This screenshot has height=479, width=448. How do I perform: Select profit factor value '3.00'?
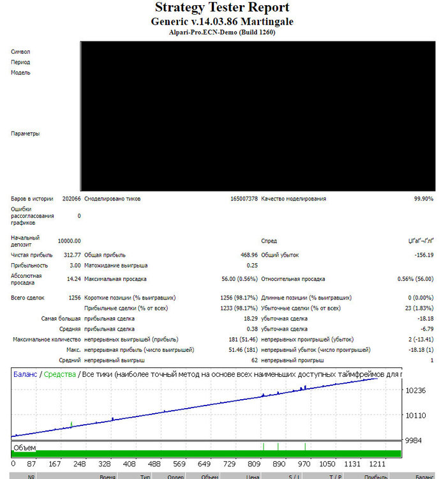point(75,266)
